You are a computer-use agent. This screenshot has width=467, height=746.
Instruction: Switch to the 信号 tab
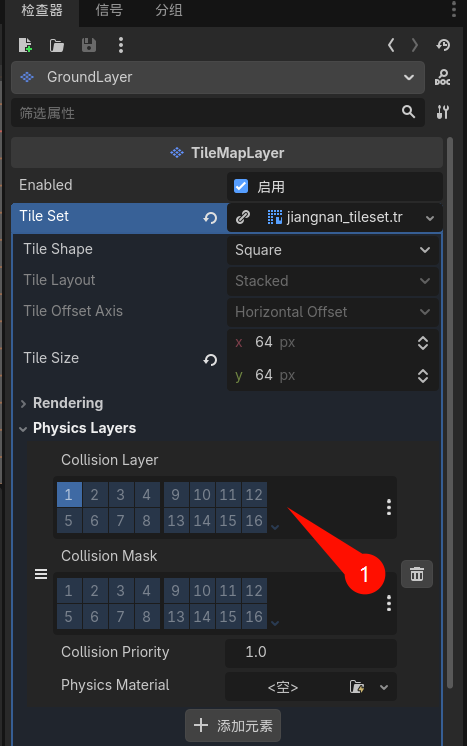coord(109,10)
